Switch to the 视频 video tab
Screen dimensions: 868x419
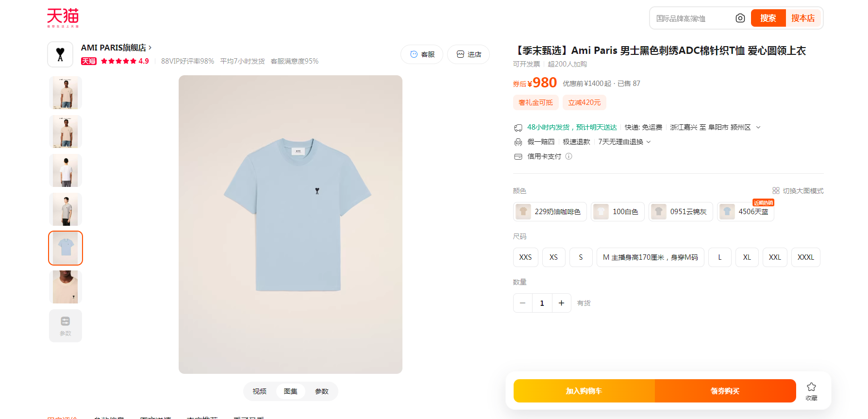[259, 391]
